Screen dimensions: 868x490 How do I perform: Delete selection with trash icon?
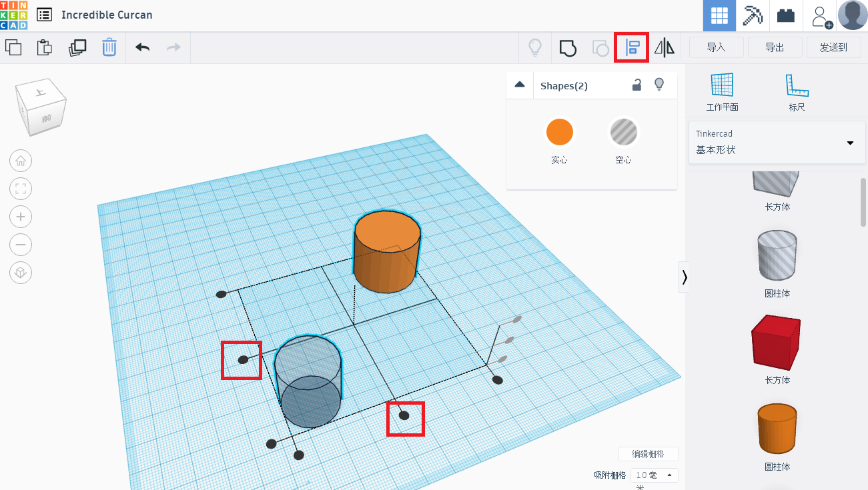pos(109,47)
